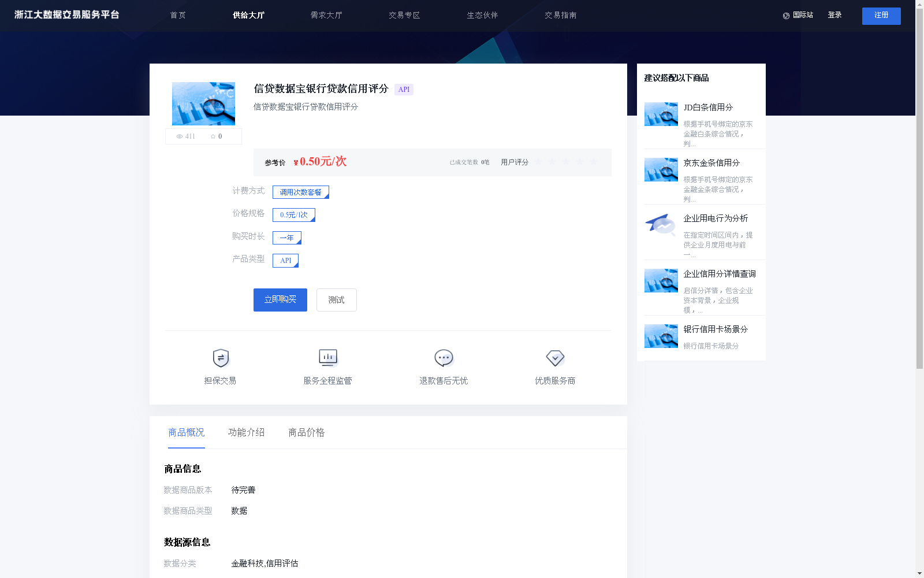
Task: Click the 企业用电行为分析 title link
Action: coord(716,218)
